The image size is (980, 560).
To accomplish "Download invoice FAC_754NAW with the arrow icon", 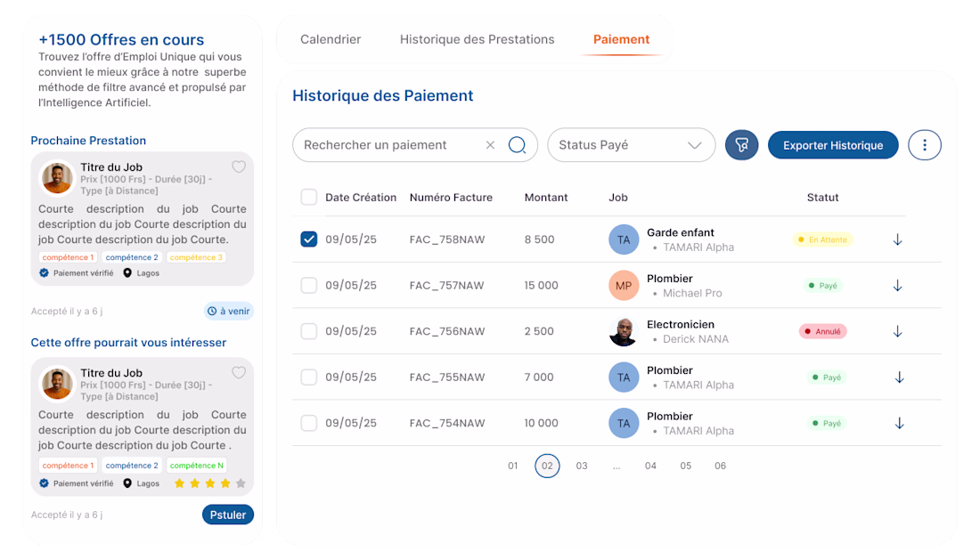I will 900,423.
